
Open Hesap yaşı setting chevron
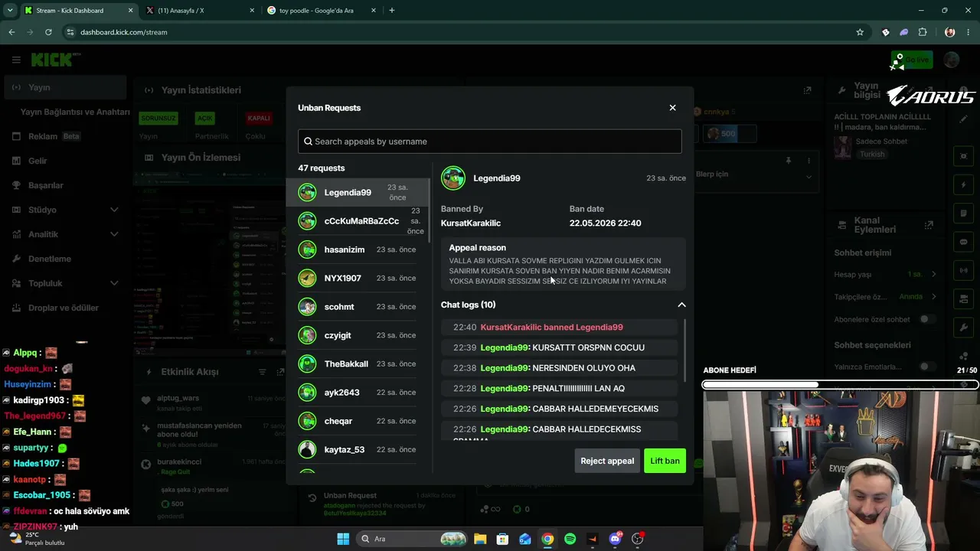[934, 274]
